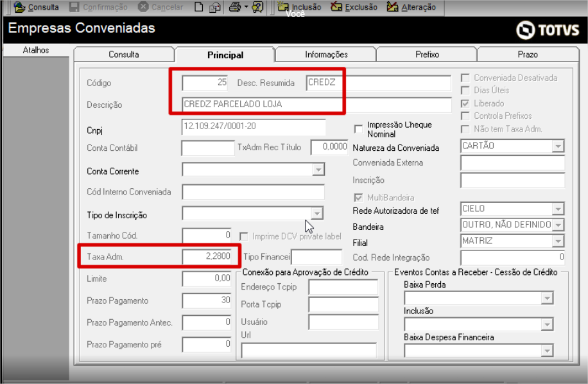Click the Cancelar toolbar button

(160, 7)
